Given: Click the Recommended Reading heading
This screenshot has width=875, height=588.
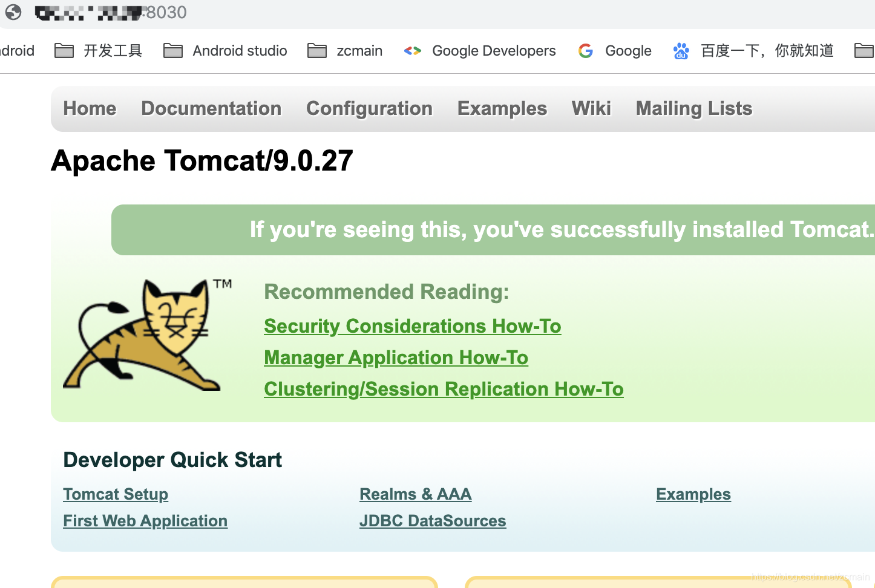Looking at the screenshot, I should [x=387, y=292].
